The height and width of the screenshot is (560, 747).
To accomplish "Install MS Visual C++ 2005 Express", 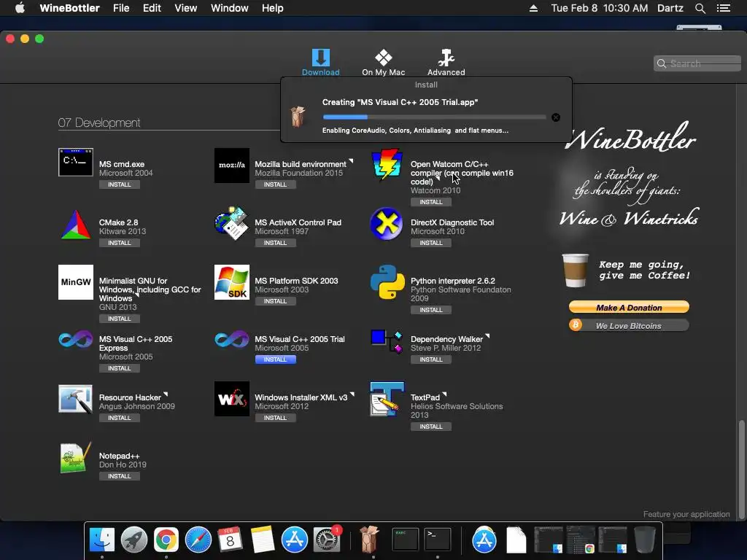I will 120,368.
